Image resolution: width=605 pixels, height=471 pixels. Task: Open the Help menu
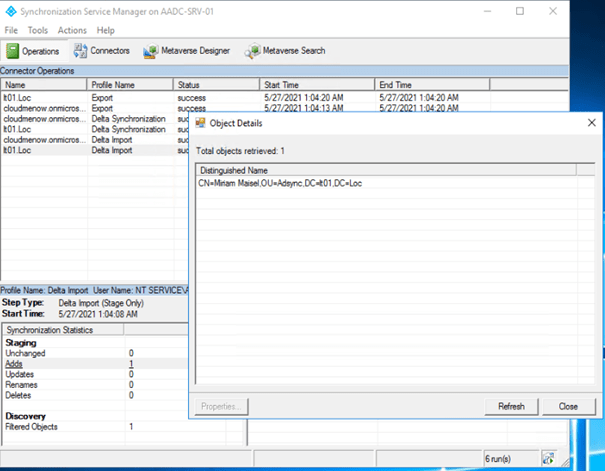[106, 31]
